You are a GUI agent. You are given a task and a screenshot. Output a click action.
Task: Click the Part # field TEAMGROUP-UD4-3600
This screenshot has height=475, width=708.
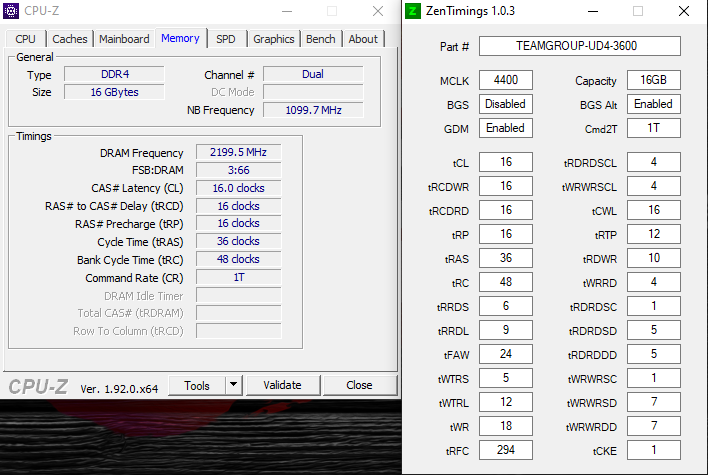pyautogui.click(x=580, y=46)
